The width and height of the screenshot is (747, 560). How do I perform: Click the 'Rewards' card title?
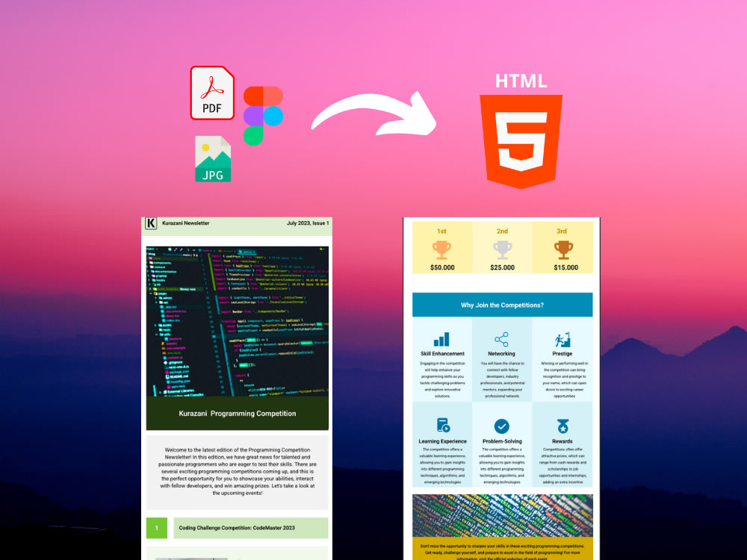click(x=562, y=441)
